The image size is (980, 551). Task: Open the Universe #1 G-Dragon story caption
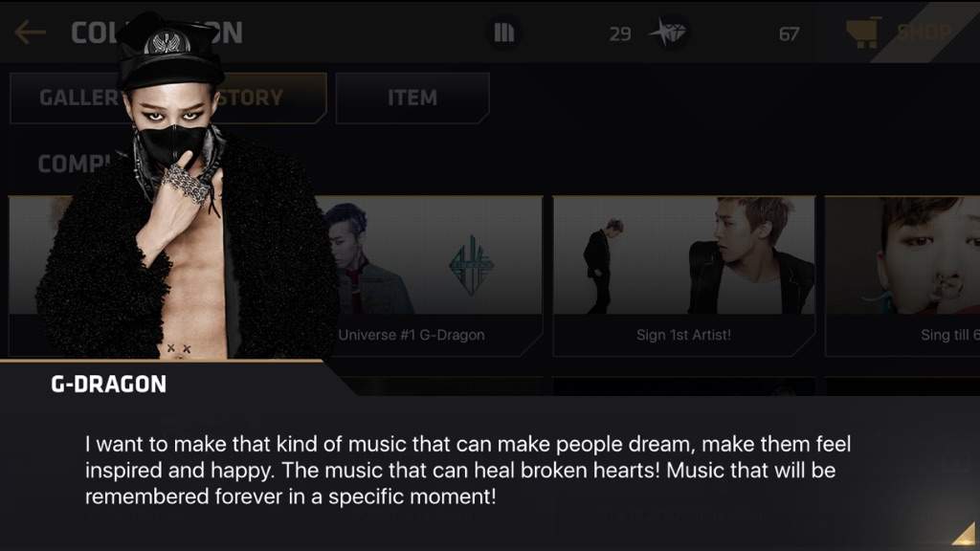coord(412,335)
